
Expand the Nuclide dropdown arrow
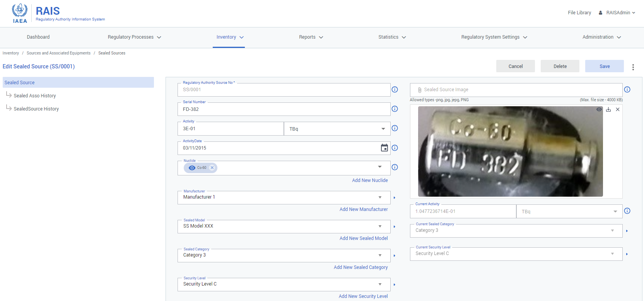click(x=380, y=167)
